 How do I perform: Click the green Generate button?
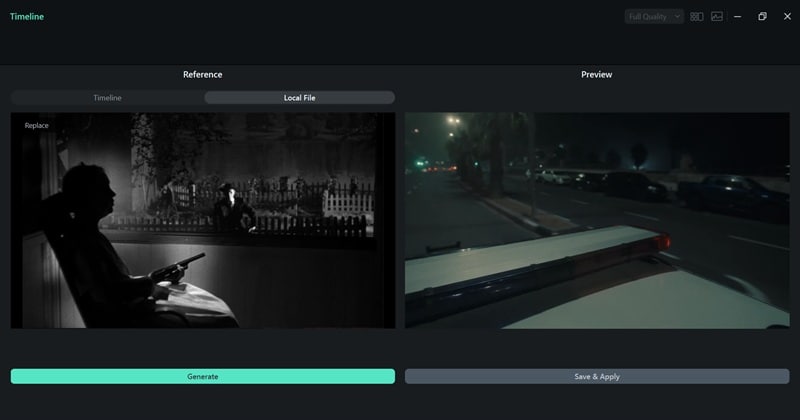coord(203,376)
